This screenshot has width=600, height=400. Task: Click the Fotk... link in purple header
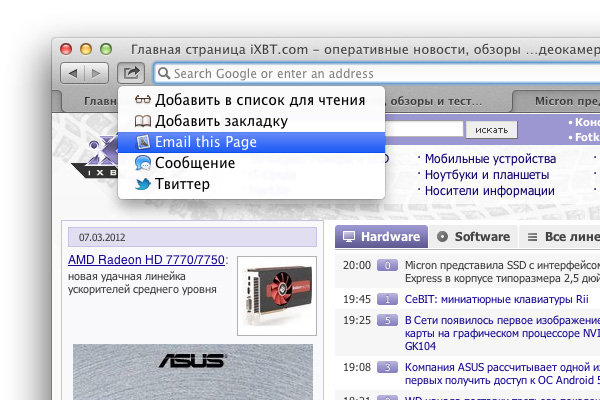tap(587, 137)
